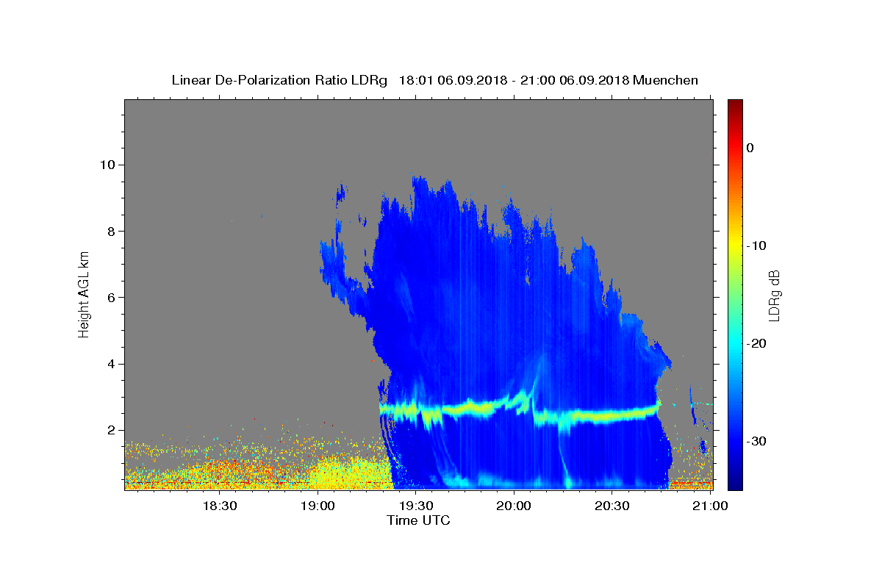
Task: Click the 'Muenchen' location label in the title
Action: point(665,80)
